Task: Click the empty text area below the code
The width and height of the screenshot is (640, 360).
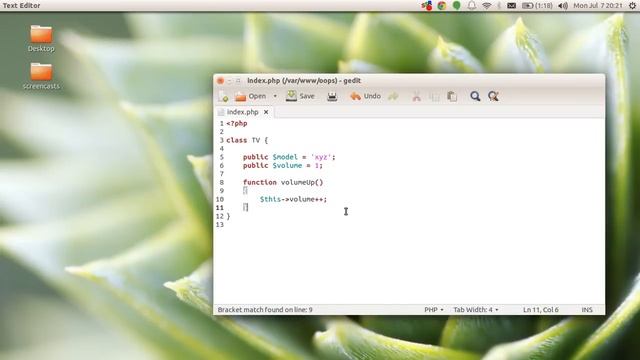Action: [408, 265]
